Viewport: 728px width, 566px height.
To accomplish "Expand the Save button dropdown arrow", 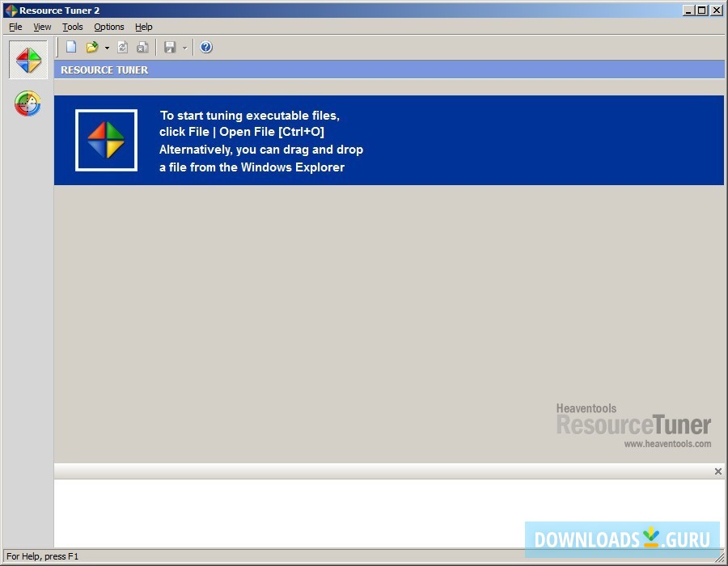I will click(184, 47).
